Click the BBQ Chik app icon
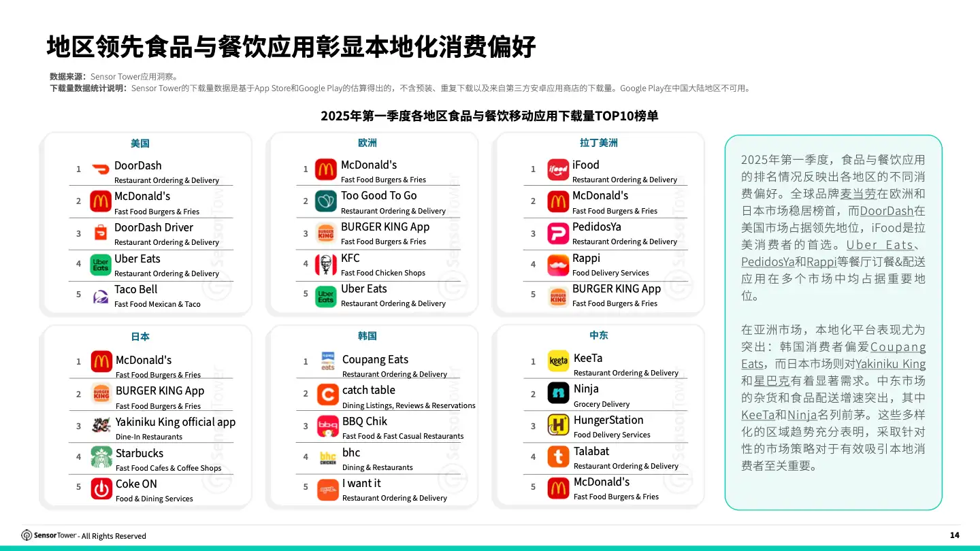 [x=328, y=426]
